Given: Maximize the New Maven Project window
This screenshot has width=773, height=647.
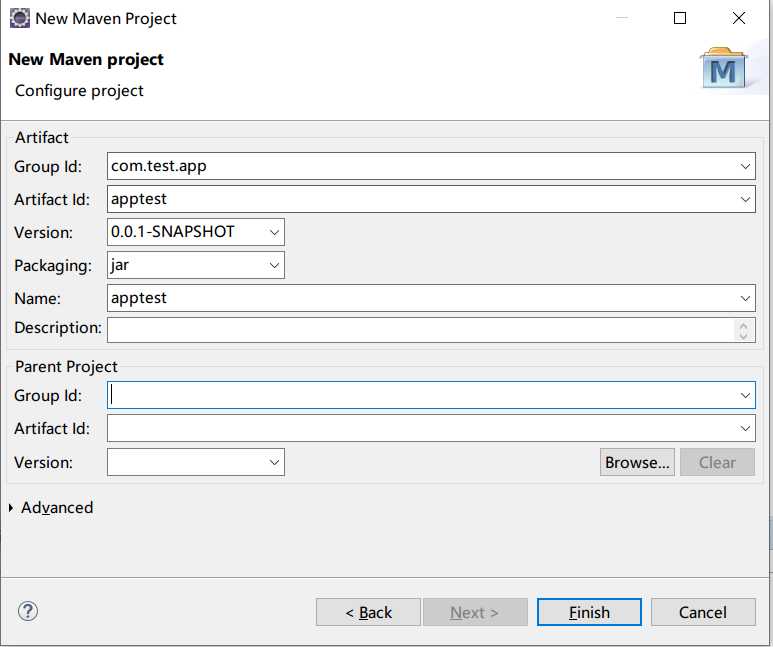Looking at the screenshot, I should point(680,18).
